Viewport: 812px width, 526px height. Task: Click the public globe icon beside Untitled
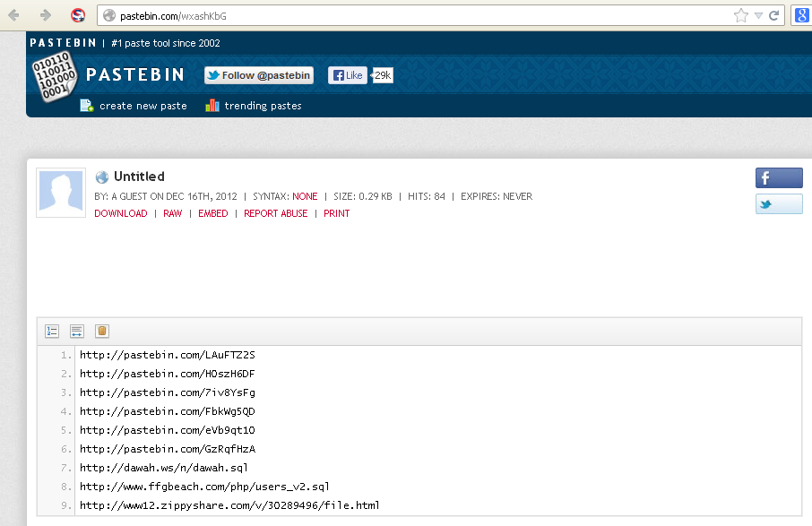[102, 177]
